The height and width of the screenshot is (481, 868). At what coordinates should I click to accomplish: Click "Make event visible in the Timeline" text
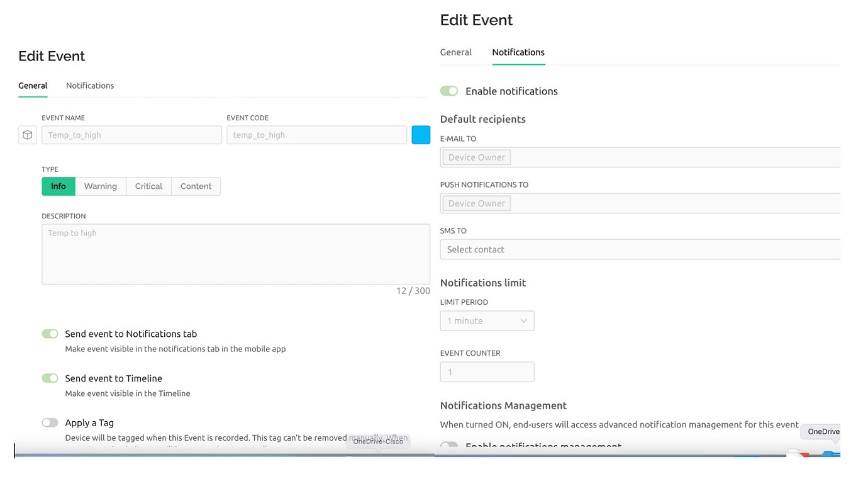(x=128, y=393)
